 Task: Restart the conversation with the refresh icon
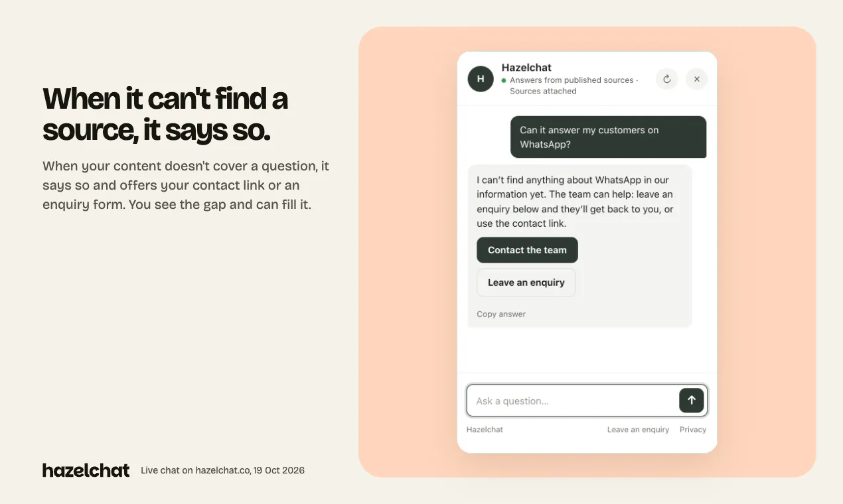pyautogui.click(x=667, y=79)
